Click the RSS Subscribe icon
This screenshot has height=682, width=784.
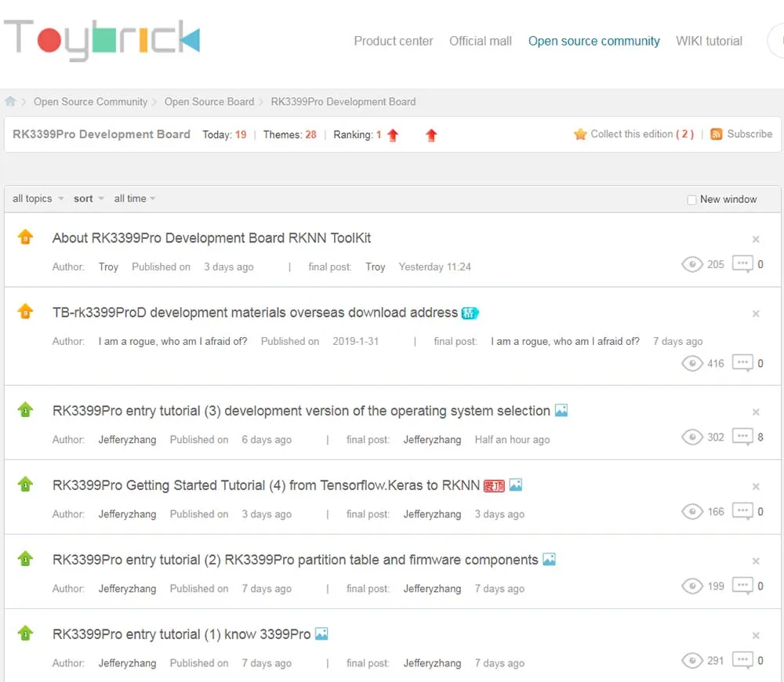tap(716, 134)
